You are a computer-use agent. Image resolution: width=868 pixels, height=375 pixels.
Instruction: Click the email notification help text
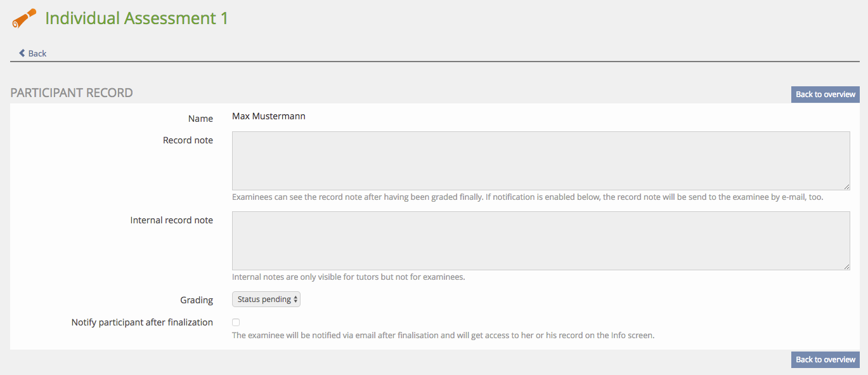tap(443, 335)
